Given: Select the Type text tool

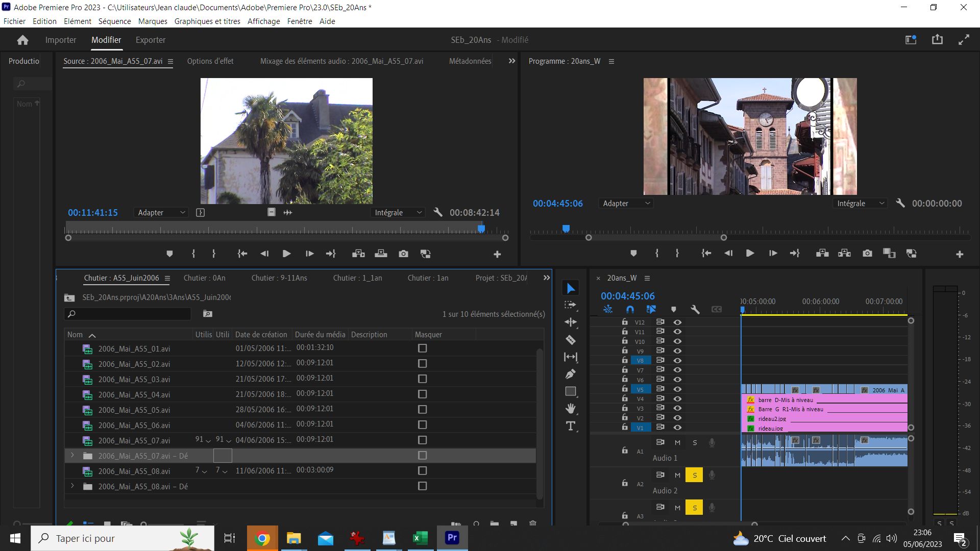Looking at the screenshot, I should pos(571,426).
